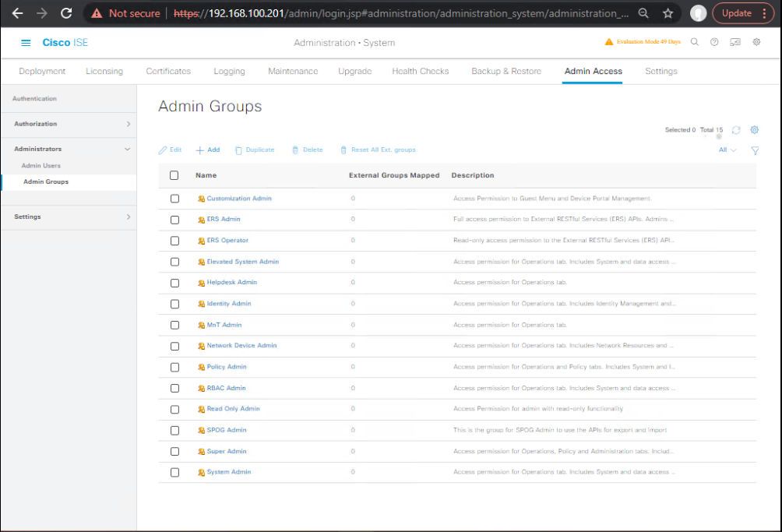This screenshot has width=782, height=532.
Task: Open the Super Admin group link
Action: coord(227,452)
